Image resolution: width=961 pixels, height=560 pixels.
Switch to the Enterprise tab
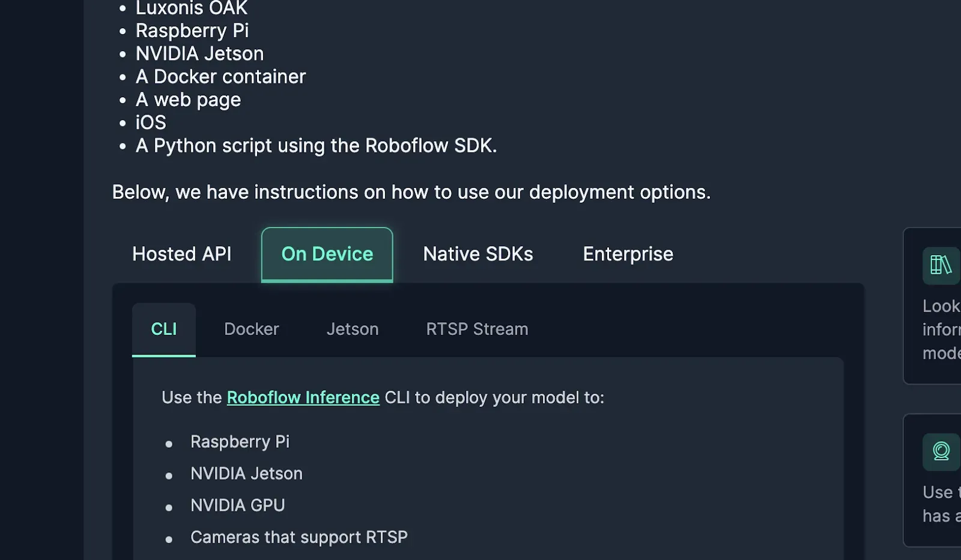point(628,254)
